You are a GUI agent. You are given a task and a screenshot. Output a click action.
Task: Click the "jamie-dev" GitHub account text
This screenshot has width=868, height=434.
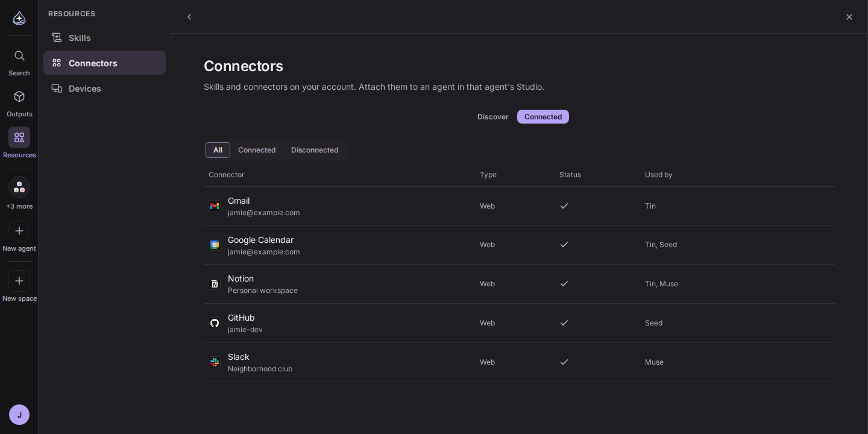point(245,330)
